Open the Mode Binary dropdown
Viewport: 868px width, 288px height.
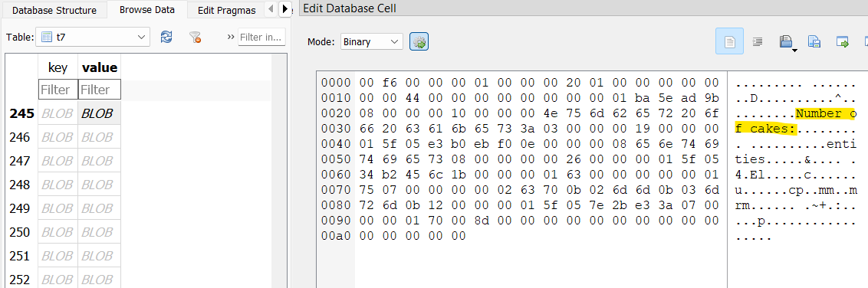point(371,41)
